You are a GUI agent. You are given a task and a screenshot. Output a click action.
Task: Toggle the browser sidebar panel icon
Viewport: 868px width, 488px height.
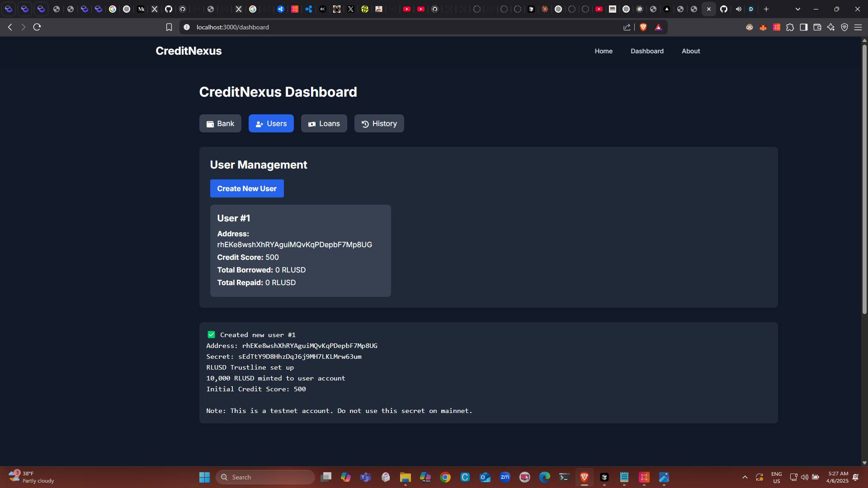[x=803, y=27]
